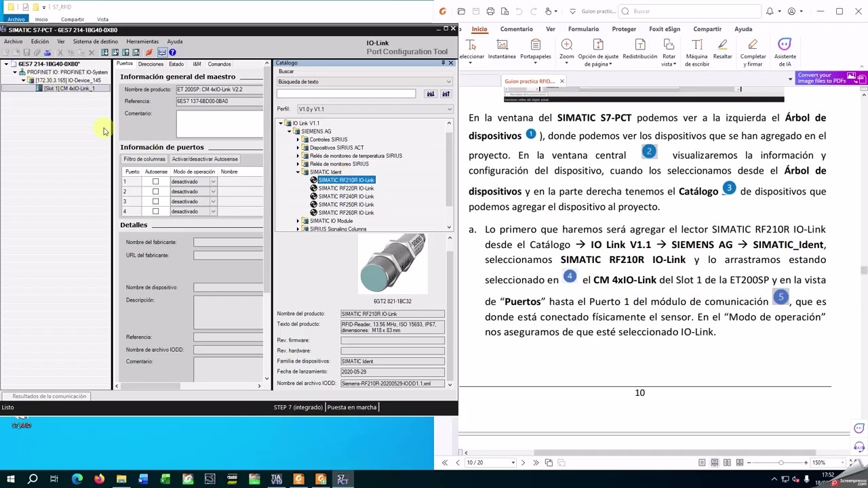Toggle Autosense checkbox for port 2
Viewport: 868px width, 488px height.
click(155, 192)
